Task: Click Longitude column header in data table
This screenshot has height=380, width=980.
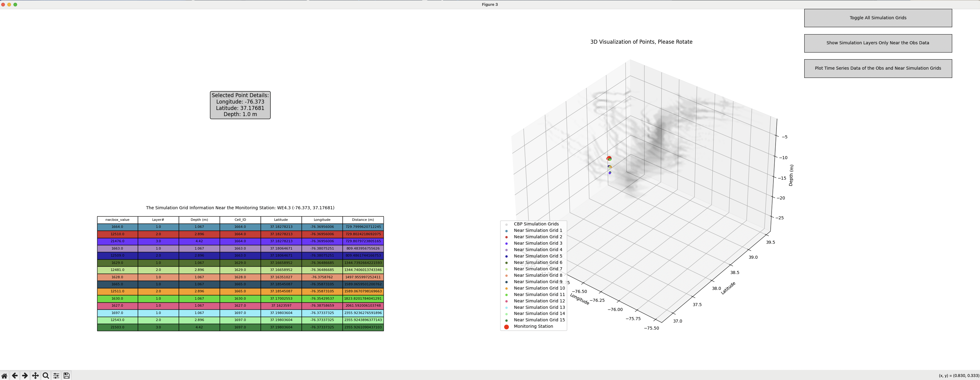Action: [321, 219]
